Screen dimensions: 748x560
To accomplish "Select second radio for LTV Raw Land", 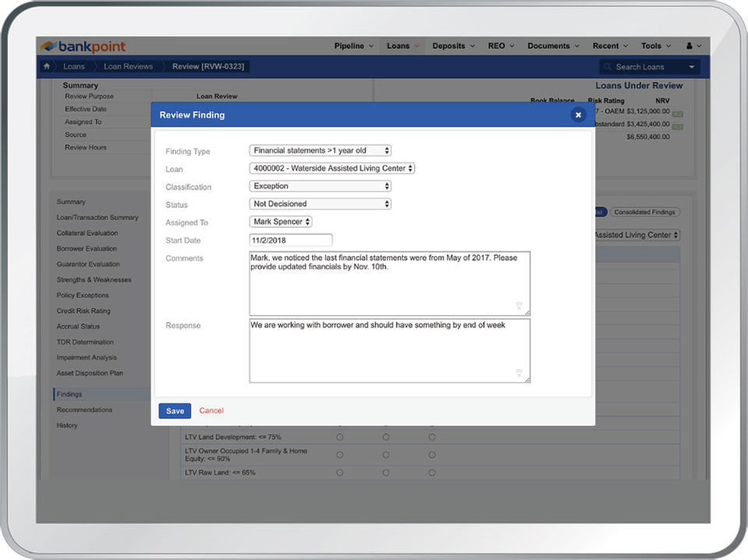I will coord(386,473).
